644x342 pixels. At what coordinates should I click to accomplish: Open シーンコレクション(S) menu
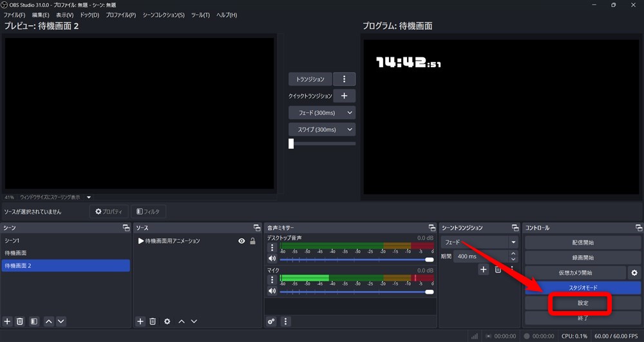(x=164, y=15)
